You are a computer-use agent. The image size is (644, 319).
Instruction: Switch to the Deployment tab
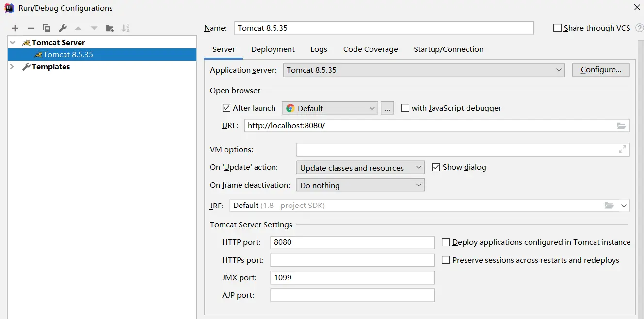273,49
